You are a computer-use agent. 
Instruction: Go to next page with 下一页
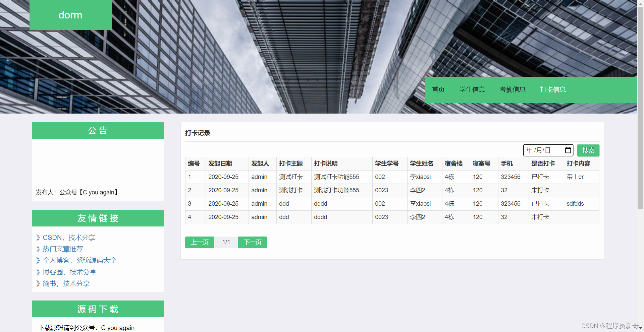253,242
